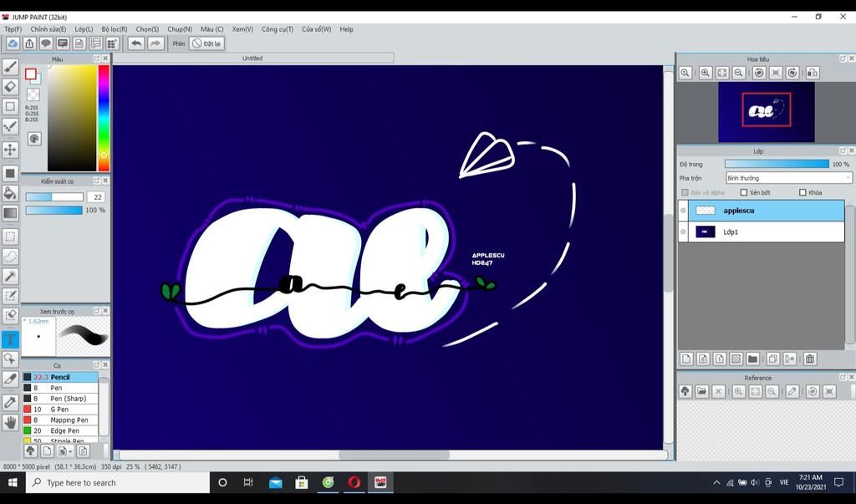Open the Công cụ(T) menu
Image resolution: width=856 pixels, height=504 pixels.
pyautogui.click(x=278, y=29)
